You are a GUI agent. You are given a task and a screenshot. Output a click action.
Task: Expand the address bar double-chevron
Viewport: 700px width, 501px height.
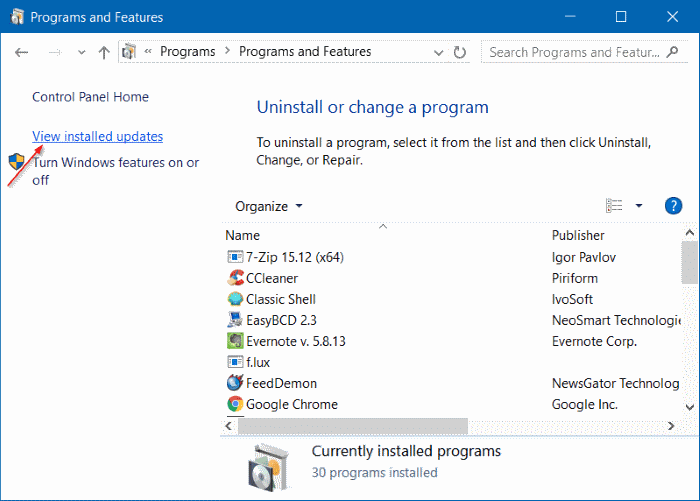click(148, 52)
